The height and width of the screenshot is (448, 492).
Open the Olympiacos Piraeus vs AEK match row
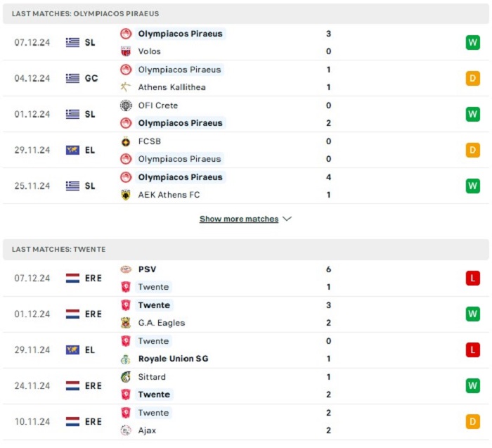pyautogui.click(x=246, y=186)
